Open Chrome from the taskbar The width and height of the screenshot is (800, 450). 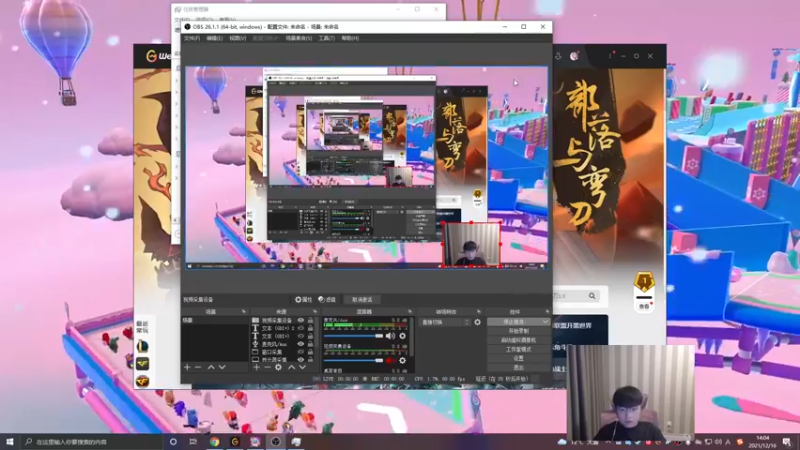coord(214,442)
